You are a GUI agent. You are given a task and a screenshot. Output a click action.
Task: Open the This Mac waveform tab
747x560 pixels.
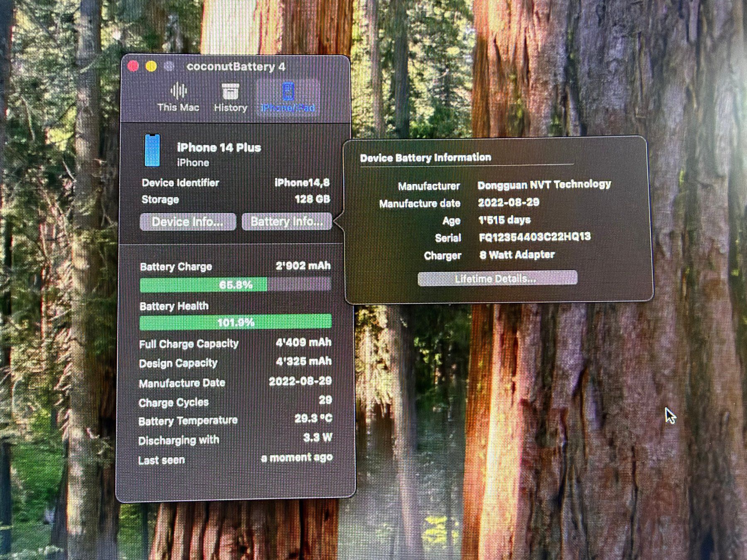tap(178, 97)
